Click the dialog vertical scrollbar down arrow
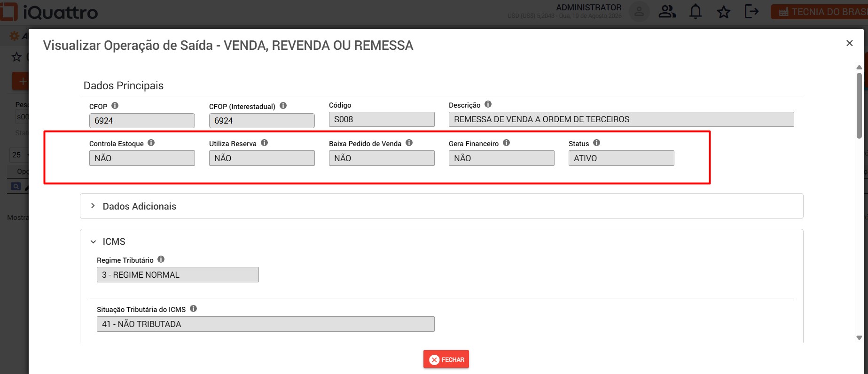 click(x=859, y=338)
